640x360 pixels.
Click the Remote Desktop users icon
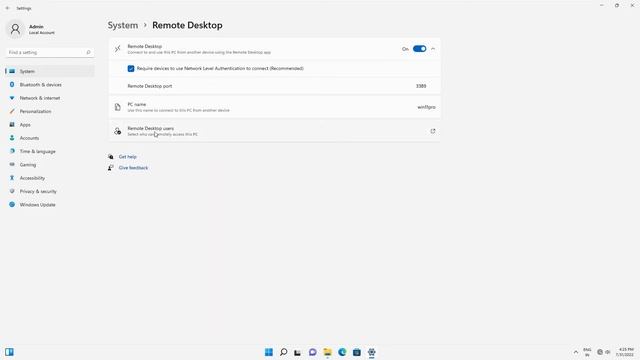click(118, 131)
